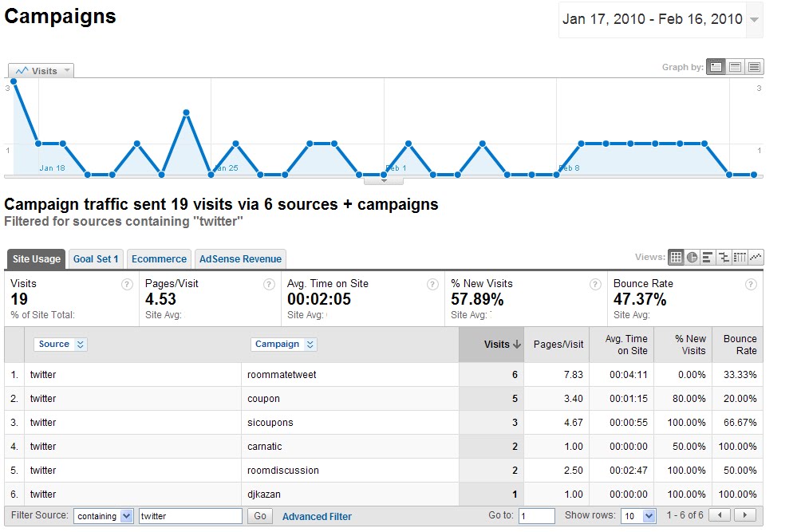Switch to pie chart percentage view

692,257
